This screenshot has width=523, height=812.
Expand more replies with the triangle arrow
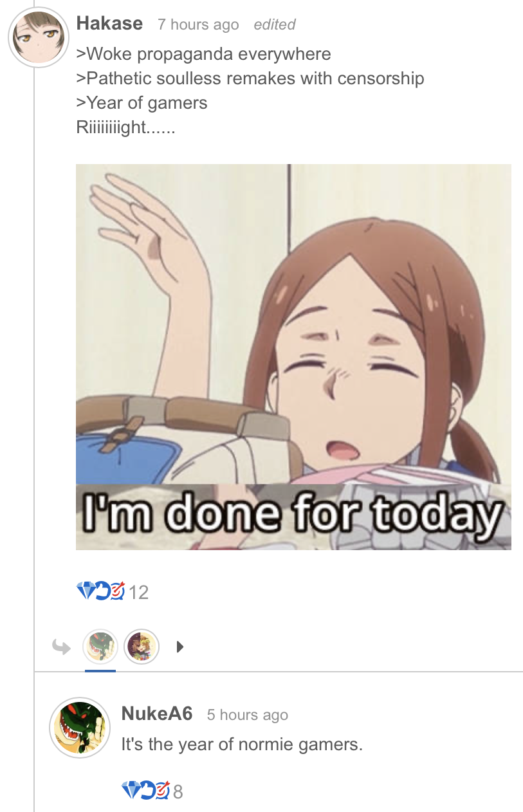[x=179, y=647]
